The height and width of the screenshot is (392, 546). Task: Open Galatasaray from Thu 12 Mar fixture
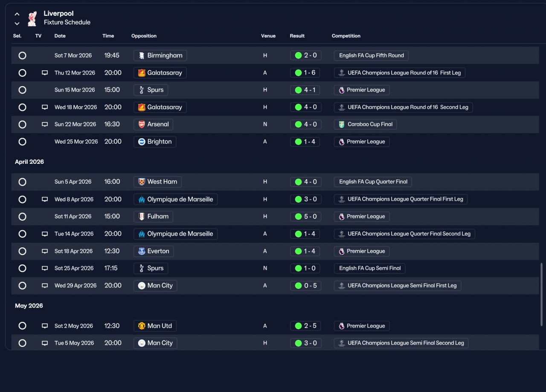tap(160, 73)
